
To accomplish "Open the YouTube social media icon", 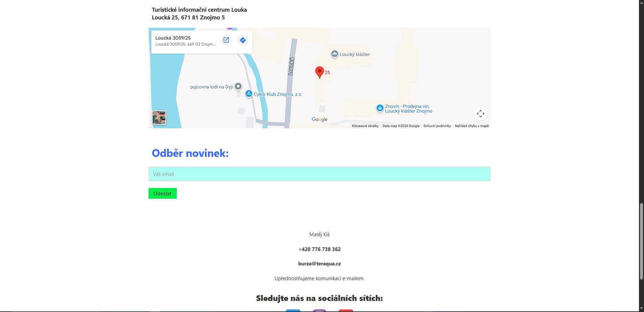I will pyautogui.click(x=346, y=311).
